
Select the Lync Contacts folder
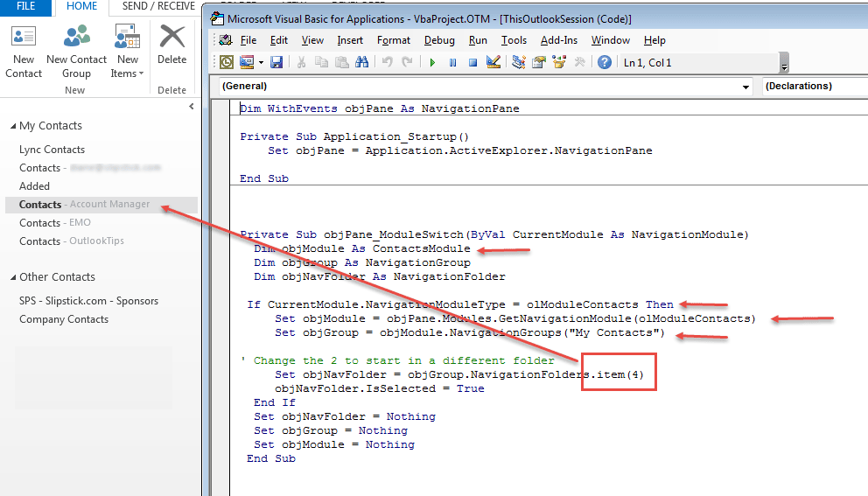pos(52,150)
